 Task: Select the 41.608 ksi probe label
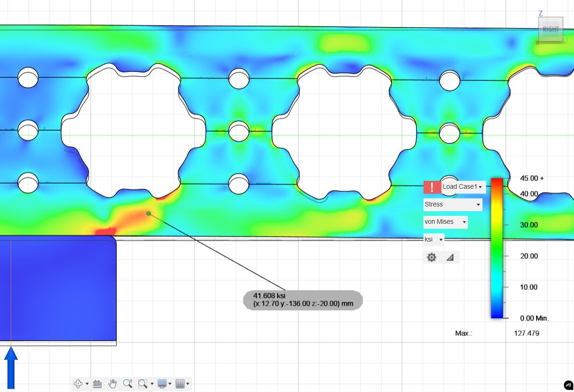(303, 300)
